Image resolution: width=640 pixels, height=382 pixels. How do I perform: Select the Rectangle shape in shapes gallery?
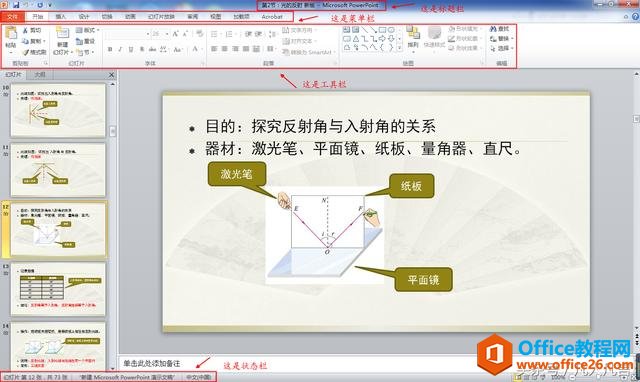(382, 30)
